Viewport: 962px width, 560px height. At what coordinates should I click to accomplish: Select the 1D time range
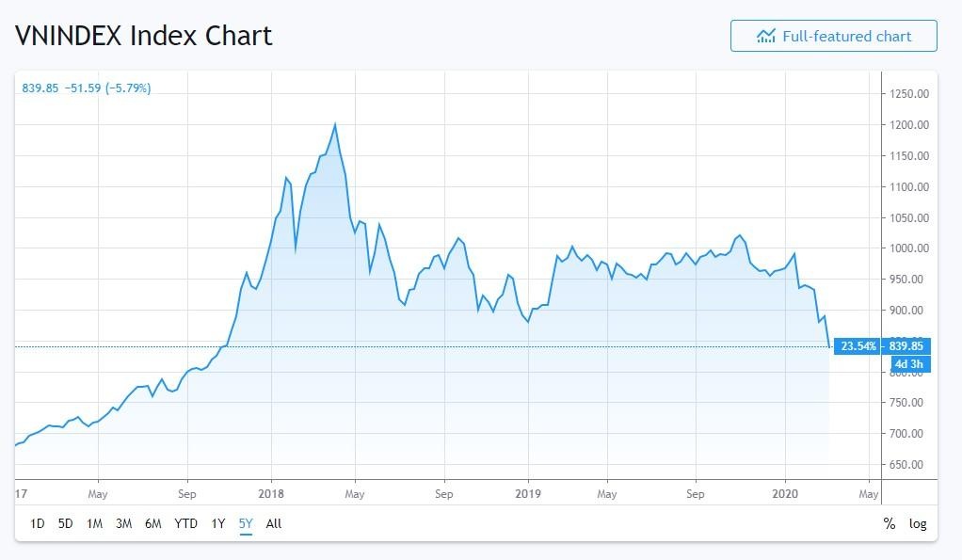pos(37,523)
